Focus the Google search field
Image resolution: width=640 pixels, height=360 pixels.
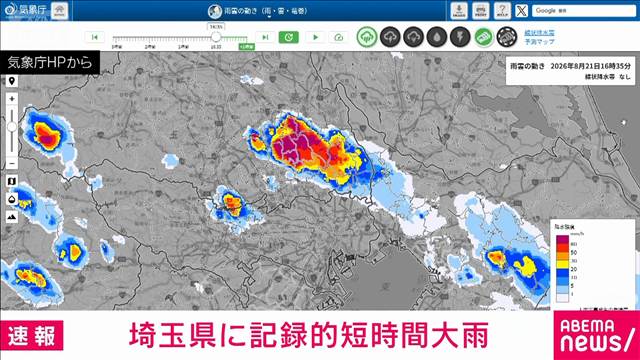pyautogui.click(x=584, y=11)
